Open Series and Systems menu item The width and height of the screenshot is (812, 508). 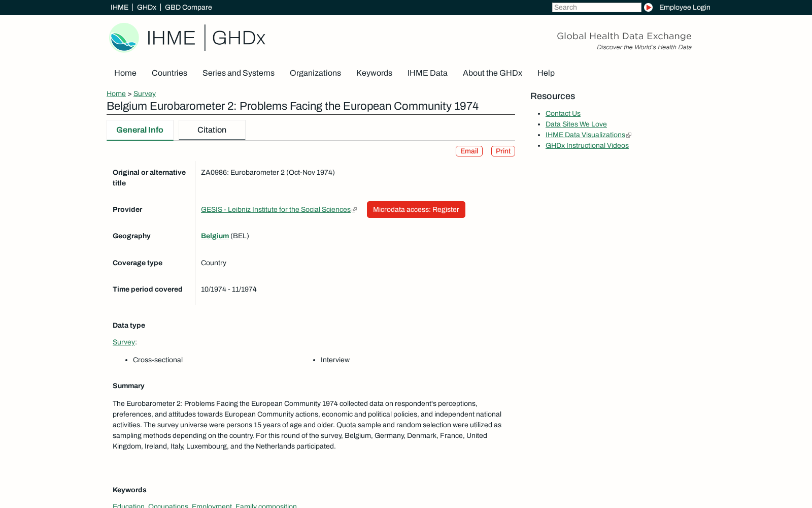tap(239, 73)
